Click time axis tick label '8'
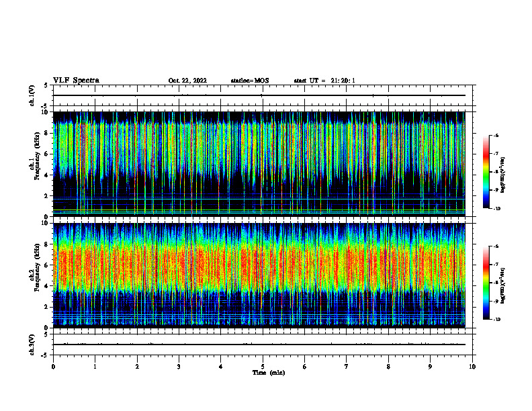This screenshot has width=532, height=411. coord(388,367)
